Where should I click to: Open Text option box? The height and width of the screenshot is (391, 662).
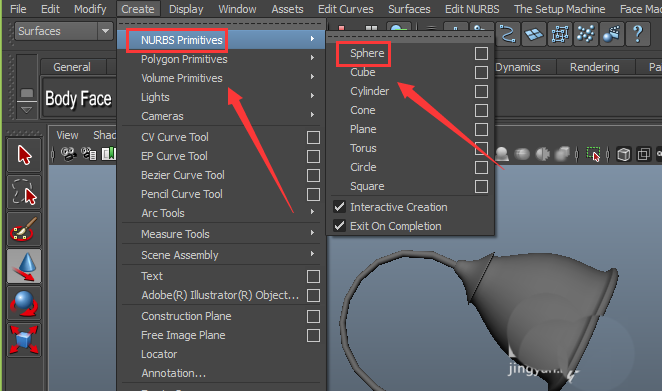[x=313, y=277]
